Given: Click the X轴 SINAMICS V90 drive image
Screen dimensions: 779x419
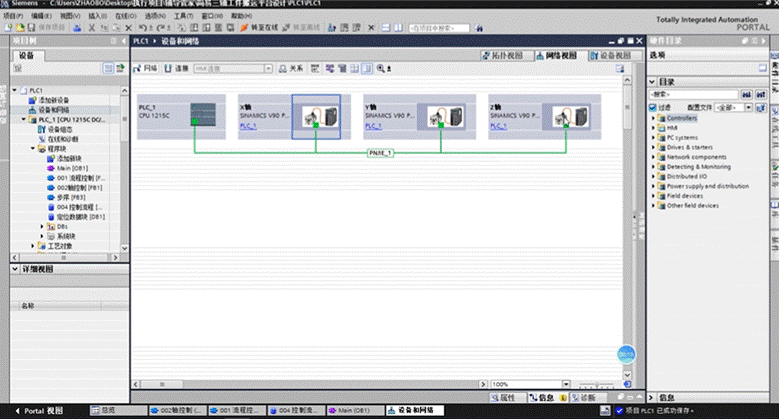Looking at the screenshot, I should pos(321,117).
